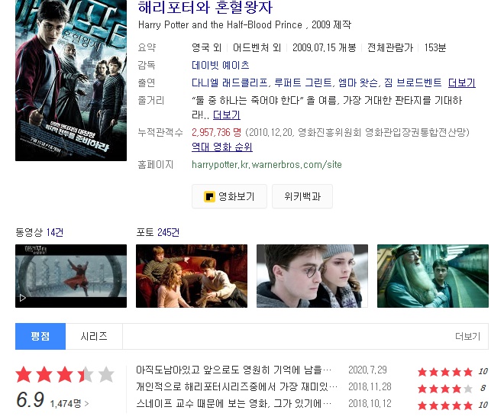Open the 역대 영화 순위 link

click(221, 147)
